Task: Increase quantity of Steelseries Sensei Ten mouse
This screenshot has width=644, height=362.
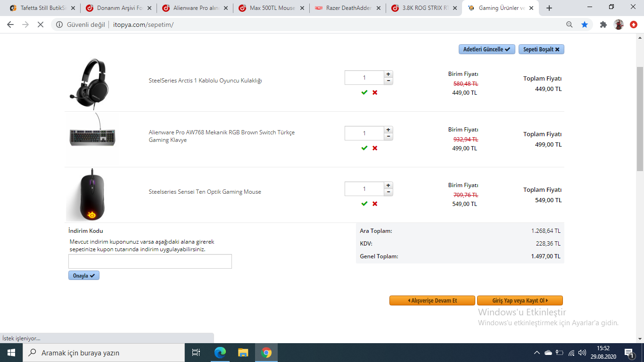Action: [x=388, y=185]
